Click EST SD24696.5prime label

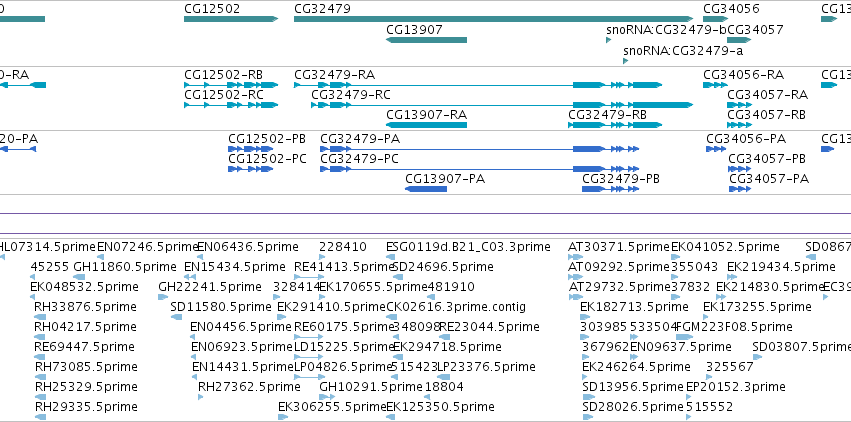point(442,267)
